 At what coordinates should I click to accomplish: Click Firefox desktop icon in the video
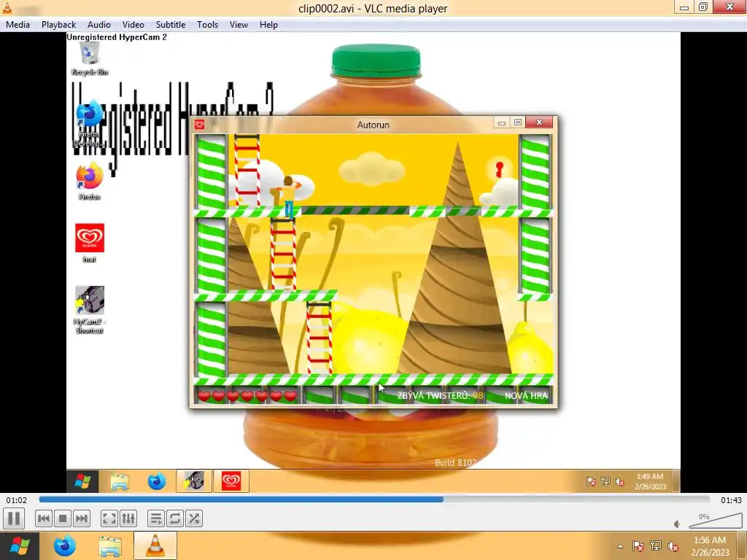coord(90,182)
